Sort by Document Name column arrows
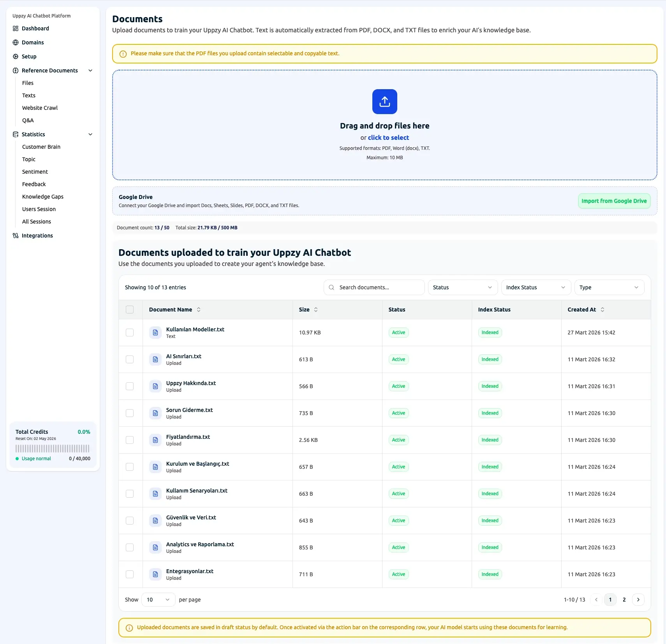 pos(199,310)
